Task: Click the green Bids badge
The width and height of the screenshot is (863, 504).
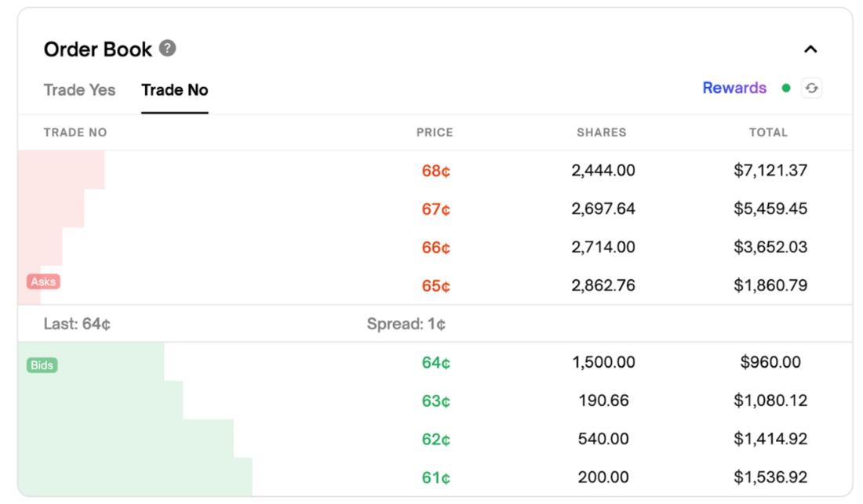Action: tap(42, 365)
